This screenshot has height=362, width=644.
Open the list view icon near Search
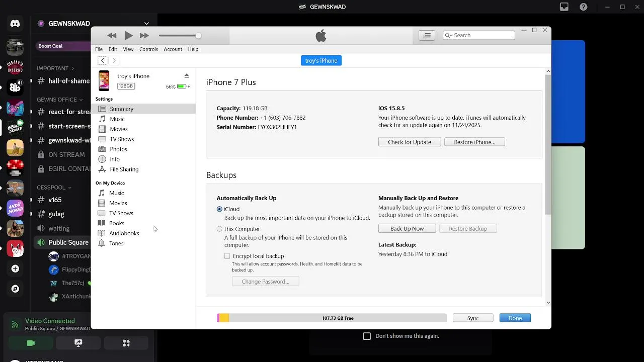point(427,35)
